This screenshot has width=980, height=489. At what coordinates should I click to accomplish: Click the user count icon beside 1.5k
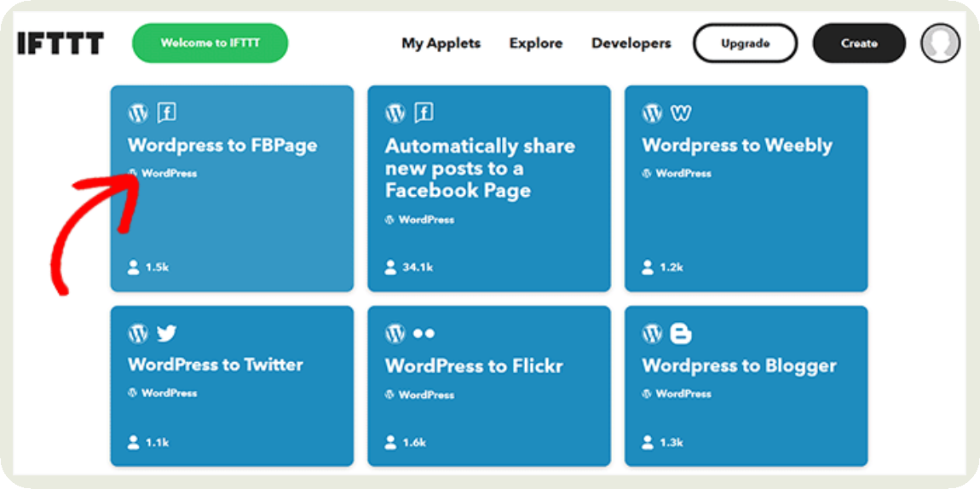[x=133, y=268]
